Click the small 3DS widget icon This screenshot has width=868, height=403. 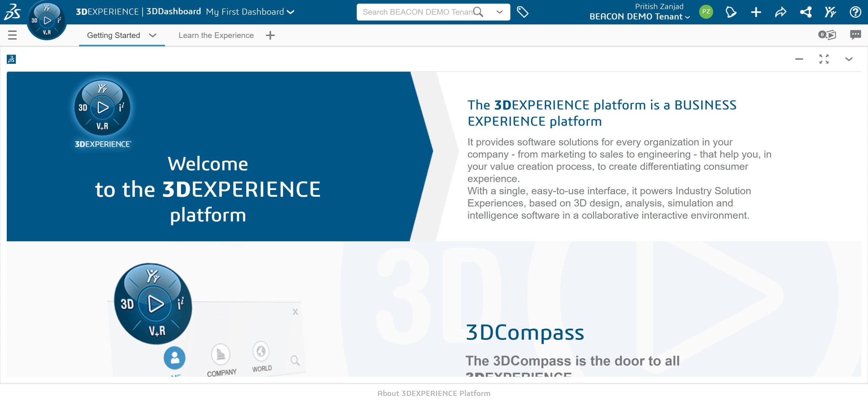click(x=11, y=59)
